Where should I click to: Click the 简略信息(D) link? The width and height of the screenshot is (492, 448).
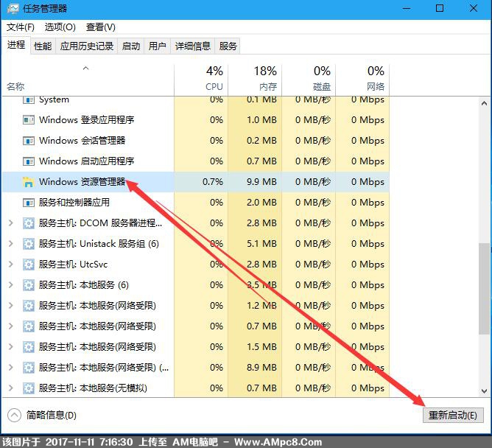pyautogui.click(x=52, y=416)
